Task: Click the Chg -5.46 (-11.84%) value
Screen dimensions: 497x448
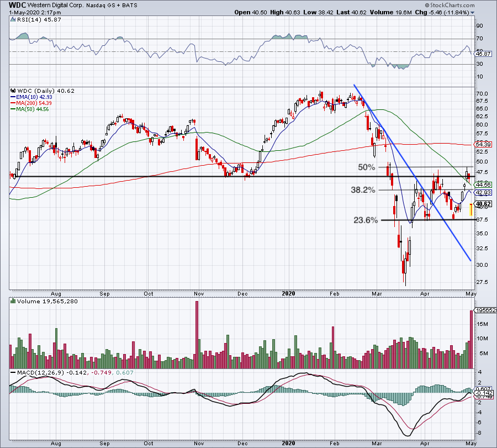Action: (x=442, y=12)
